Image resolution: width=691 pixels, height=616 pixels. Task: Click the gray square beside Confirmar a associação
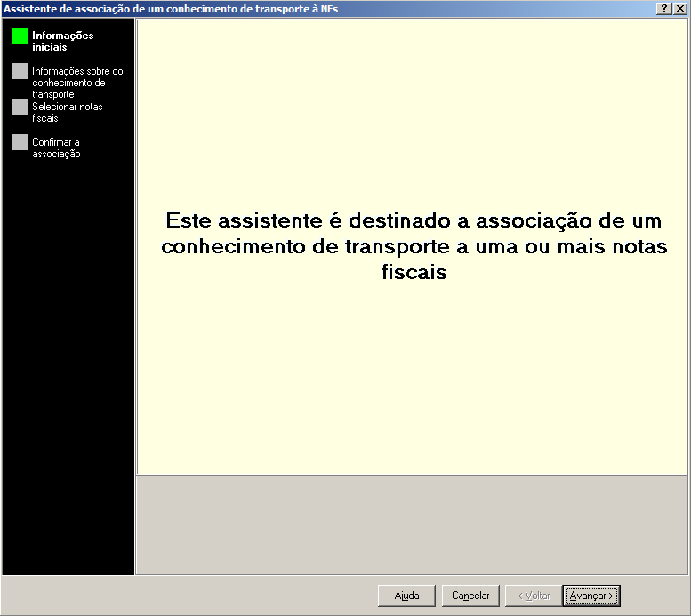pyautogui.click(x=20, y=142)
